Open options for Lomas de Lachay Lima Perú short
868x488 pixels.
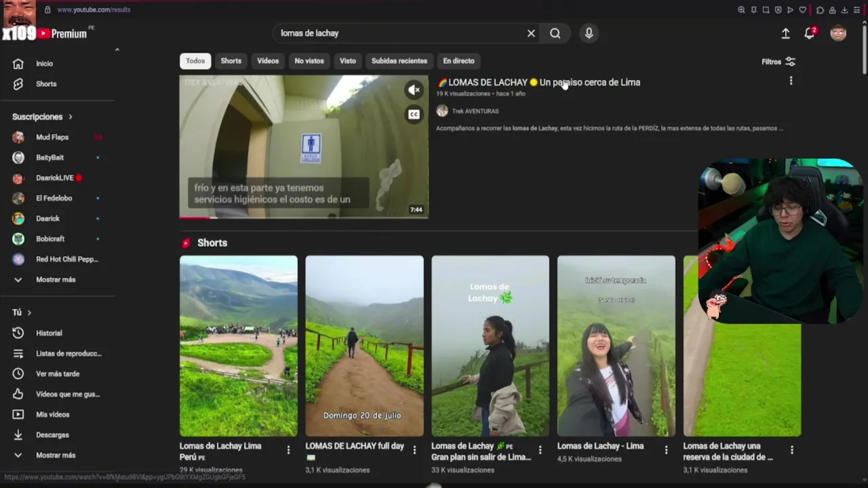(x=288, y=450)
